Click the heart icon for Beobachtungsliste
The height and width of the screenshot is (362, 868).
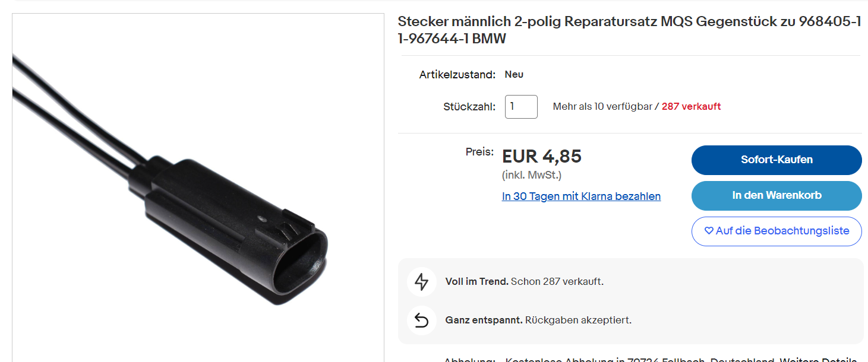[709, 231]
